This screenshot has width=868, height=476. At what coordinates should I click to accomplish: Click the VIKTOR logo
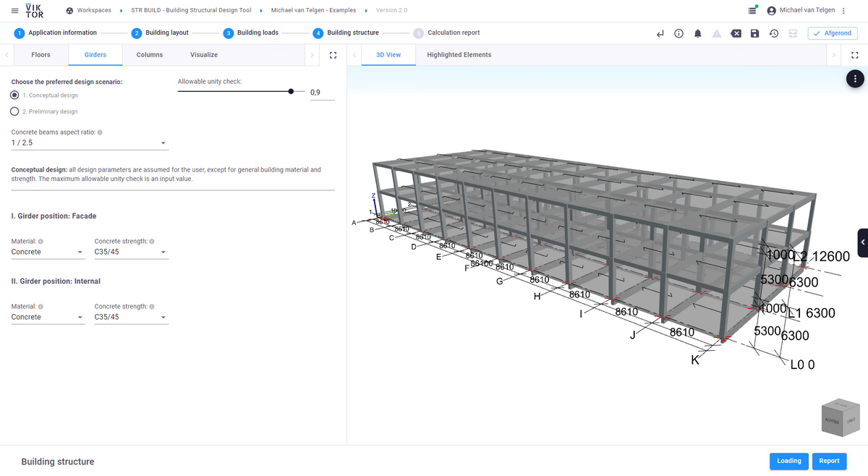click(33, 11)
